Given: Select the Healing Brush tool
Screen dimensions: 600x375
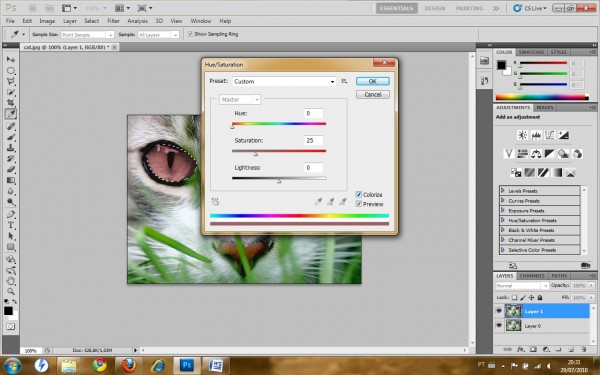Looking at the screenshot, I should point(11,126).
